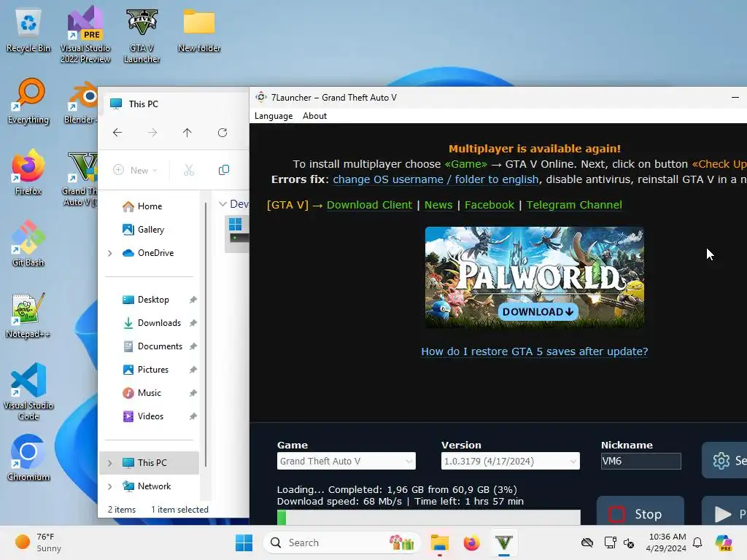747x560 pixels.
Task: Click the Palworld download banner
Action: 535,278
